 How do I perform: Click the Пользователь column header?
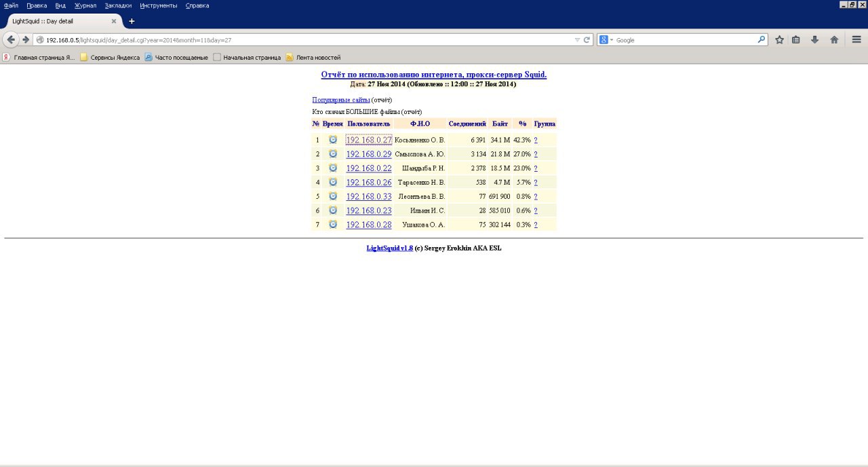(x=369, y=124)
